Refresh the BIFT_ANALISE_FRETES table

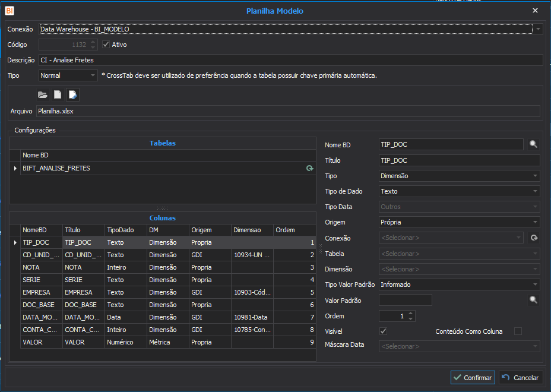point(309,169)
